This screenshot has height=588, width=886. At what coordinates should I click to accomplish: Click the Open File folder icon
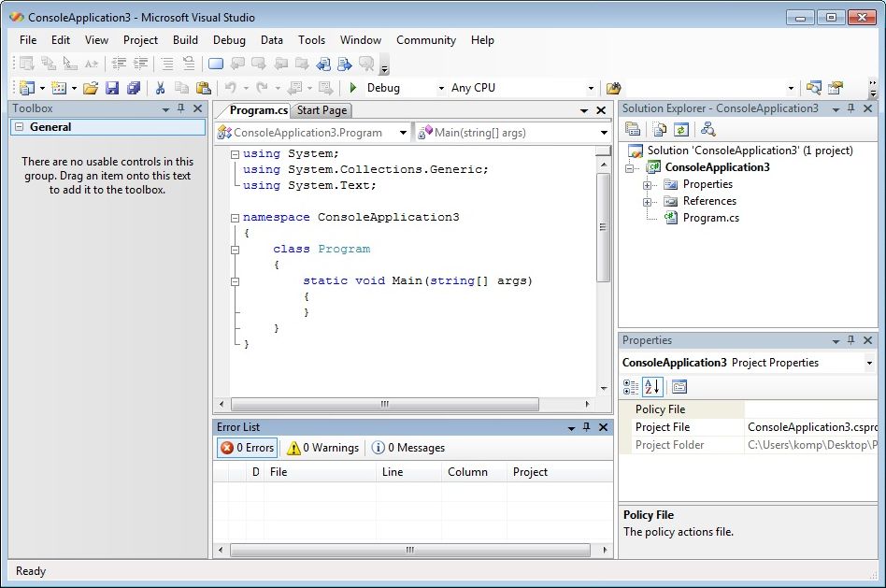pyautogui.click(x=91, y=88)
